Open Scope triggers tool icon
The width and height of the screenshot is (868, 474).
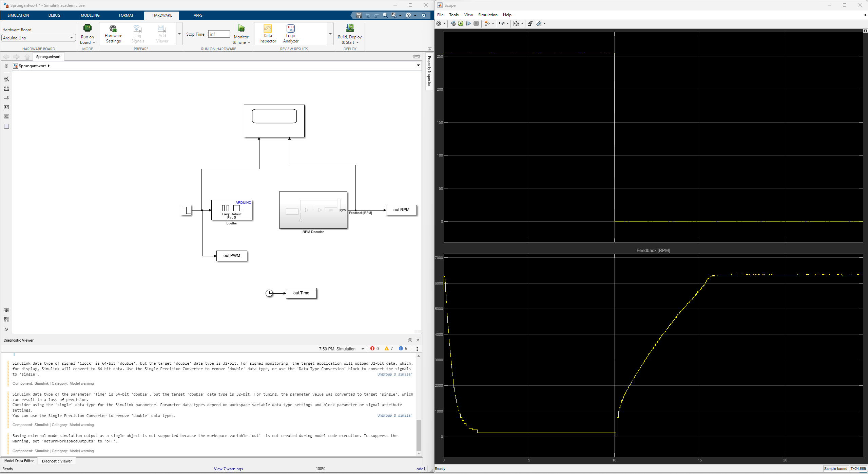(x=530, y=23)
